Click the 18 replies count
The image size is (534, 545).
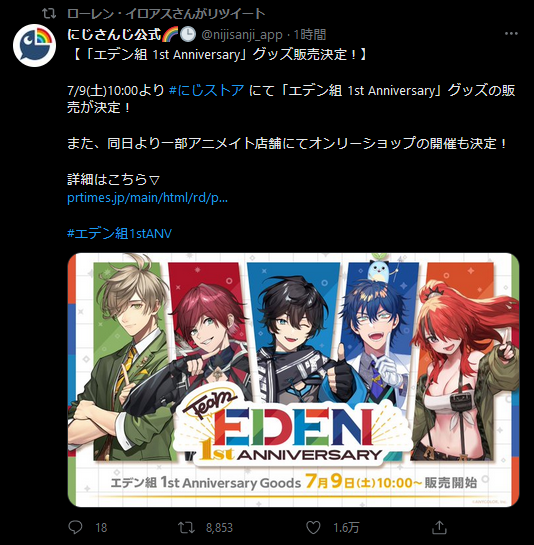click(101, 528)
